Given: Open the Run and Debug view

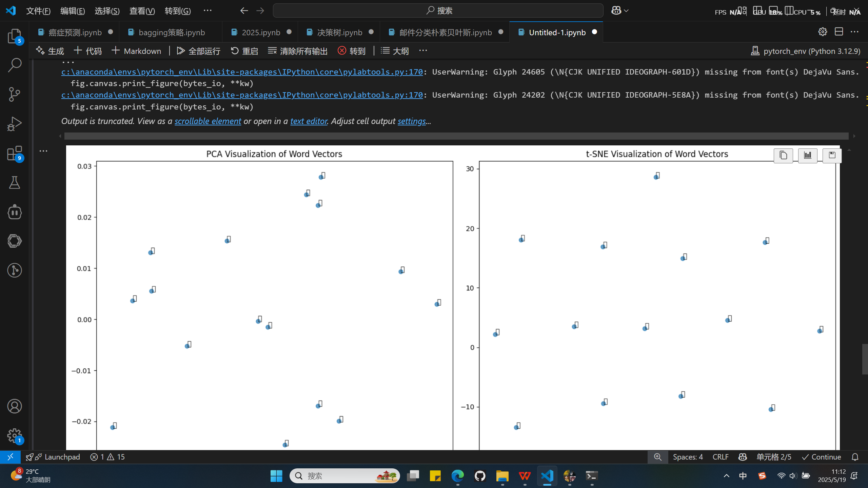Looking at the screenshot, I should point(14,124).
